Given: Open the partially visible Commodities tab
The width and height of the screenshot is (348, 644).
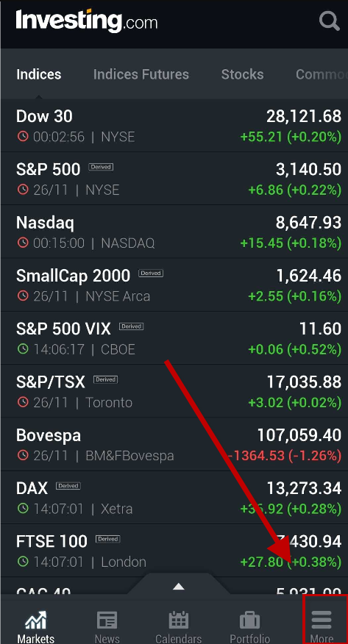Looking at the screenshot, I should click(322, 74).
